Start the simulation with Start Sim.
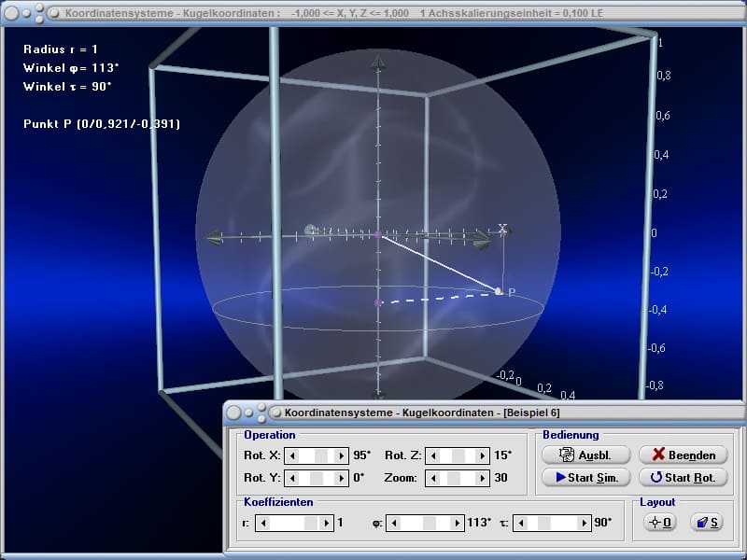 pos(586,478)
